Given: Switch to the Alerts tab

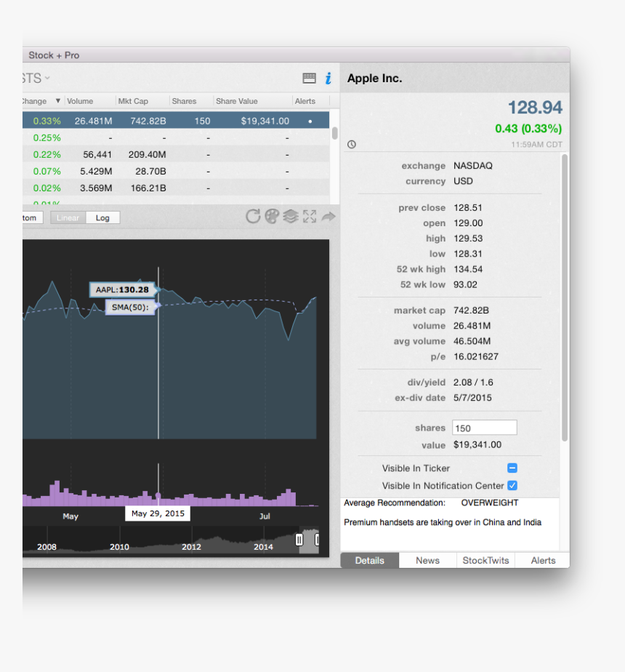Looking at the screenshot, I should pyautogui.click(x=543, y=561).
